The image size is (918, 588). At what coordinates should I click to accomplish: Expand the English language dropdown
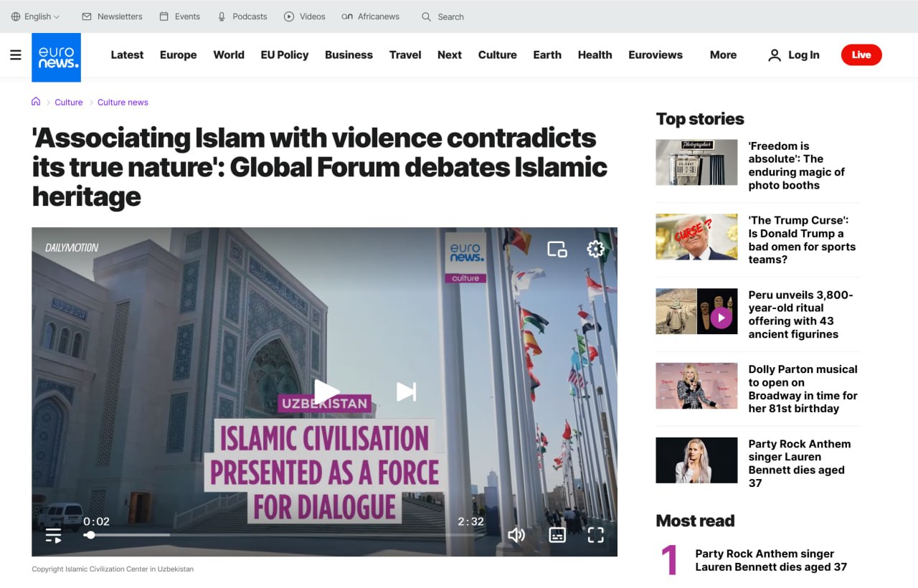pyautogui.click(x=36, y=16)
